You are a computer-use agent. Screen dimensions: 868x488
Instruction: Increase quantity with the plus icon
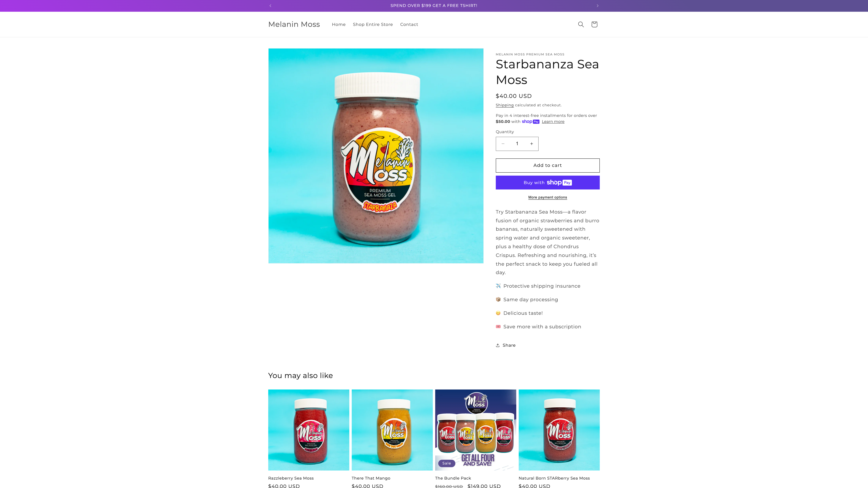[x=531, y=144]
